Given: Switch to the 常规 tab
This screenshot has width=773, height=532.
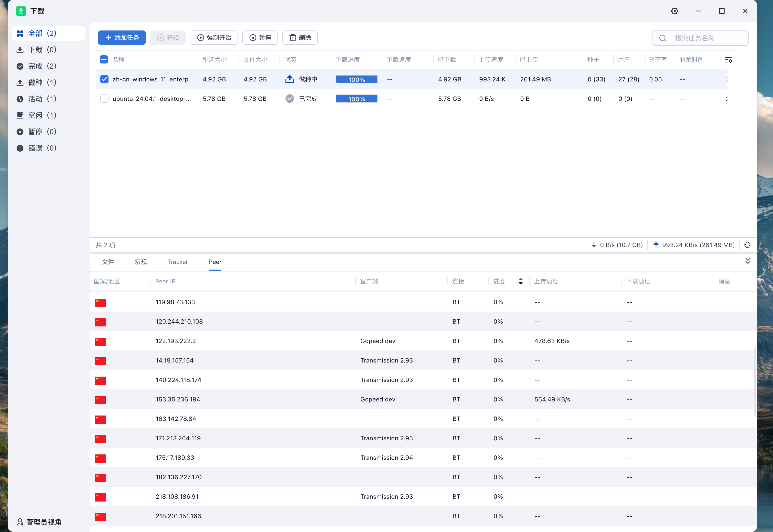Looking at the screenshot, I should 141,262.
